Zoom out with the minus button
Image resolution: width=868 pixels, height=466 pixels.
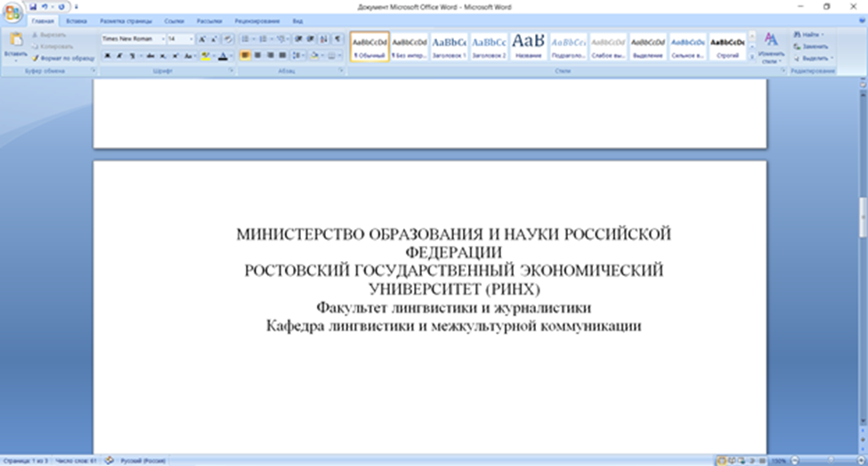coord(795,461)
